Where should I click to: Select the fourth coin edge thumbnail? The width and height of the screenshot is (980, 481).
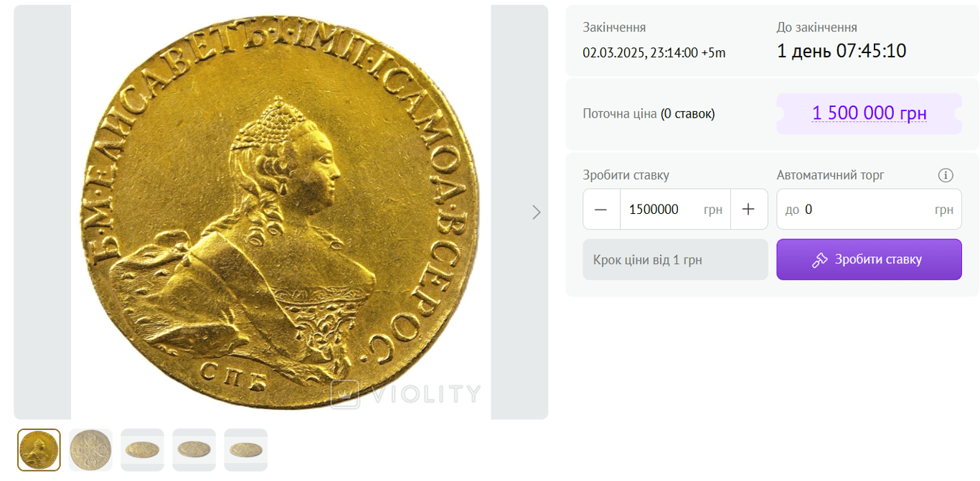point(194,450)
